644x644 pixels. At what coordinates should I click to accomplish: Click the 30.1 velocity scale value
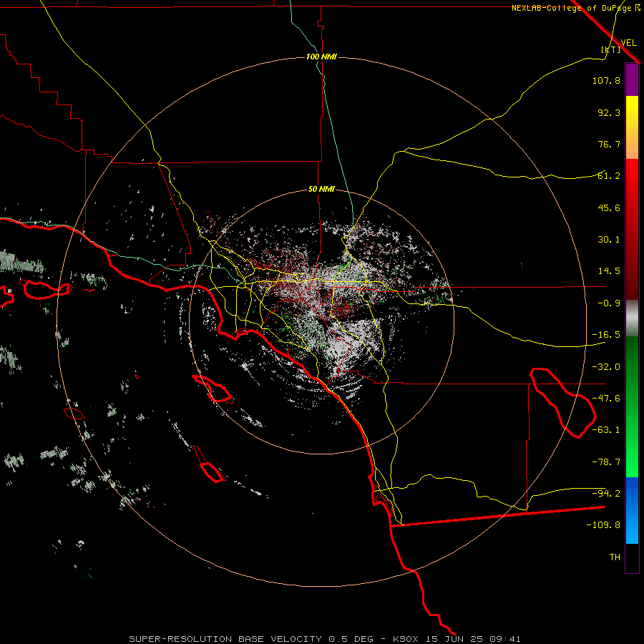coord(609,240)
